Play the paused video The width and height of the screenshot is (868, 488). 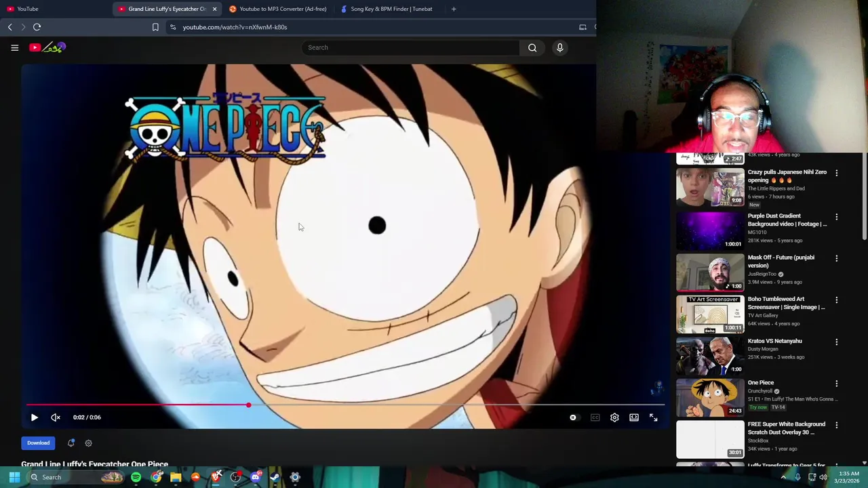pyautogui.click(x=34, y=418)
